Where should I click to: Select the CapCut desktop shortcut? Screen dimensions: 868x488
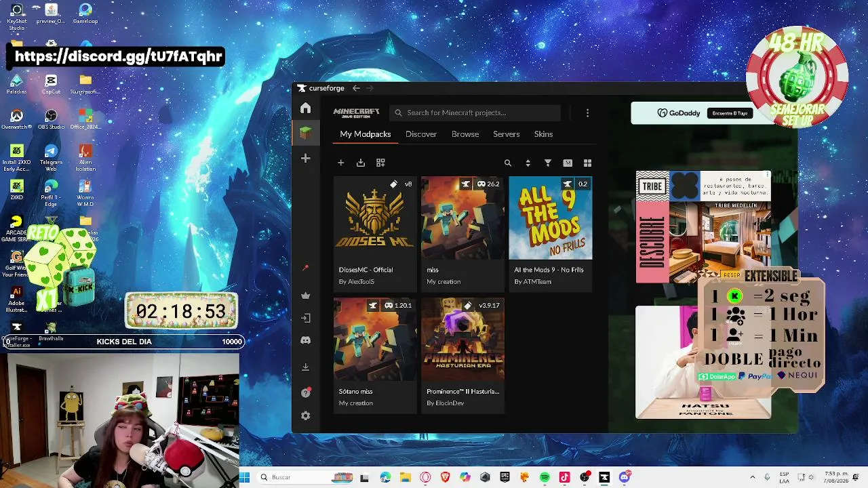(51, 85)
